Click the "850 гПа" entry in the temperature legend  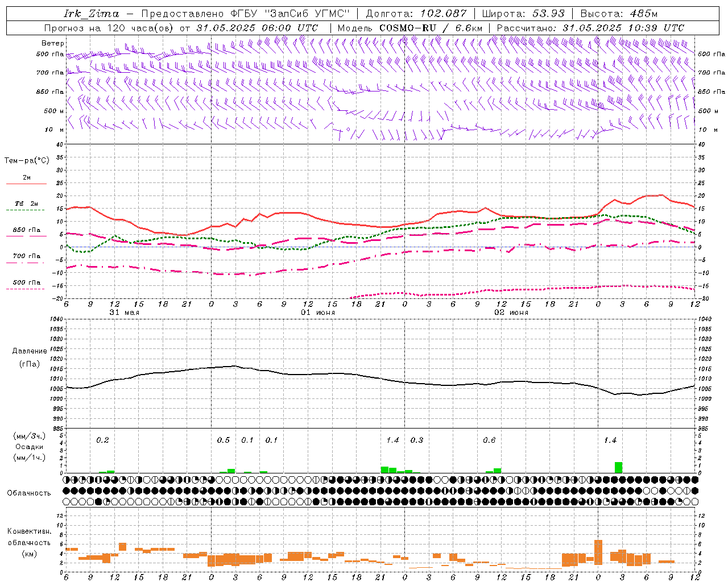(x=27, y=230)
